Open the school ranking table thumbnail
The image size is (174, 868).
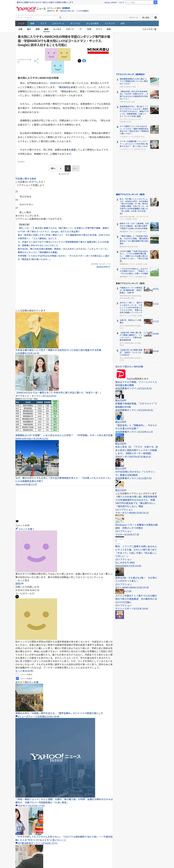pos(37,416)
